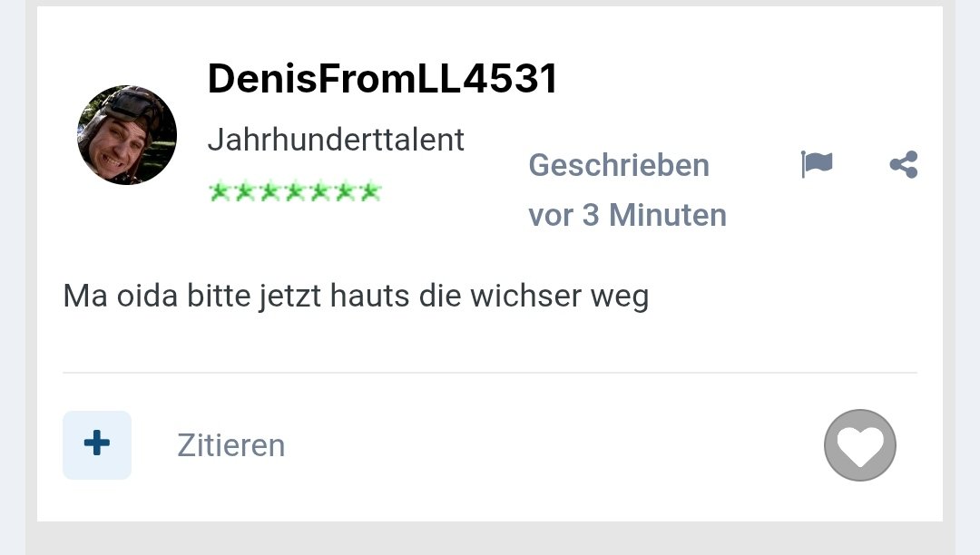Image resolution: width=980 pixels, height=555 pixels.
Task: Click the middle green star
Action: click(x=295, y=191)
